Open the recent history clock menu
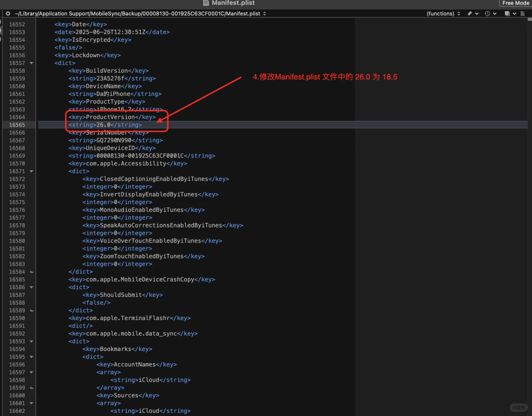 (490, 13)
